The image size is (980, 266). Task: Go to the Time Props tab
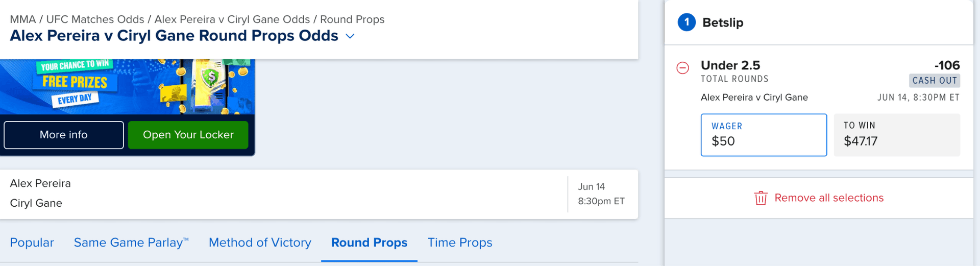(x=459, y=243)
